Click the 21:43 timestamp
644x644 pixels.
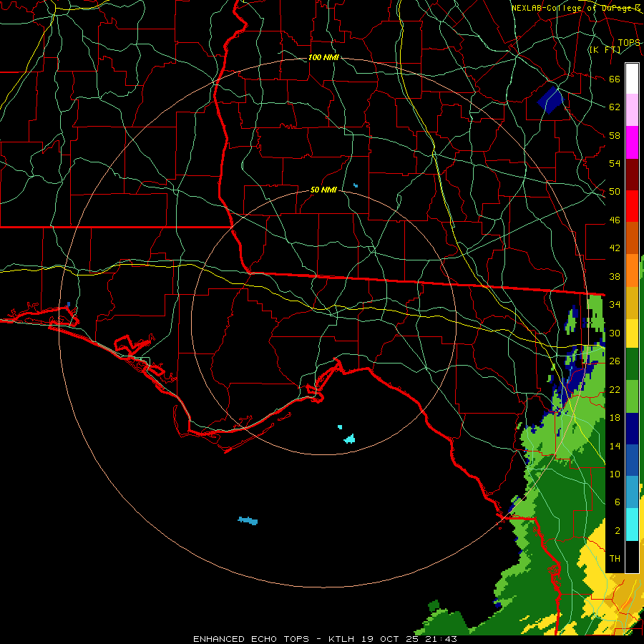point(441,639)
